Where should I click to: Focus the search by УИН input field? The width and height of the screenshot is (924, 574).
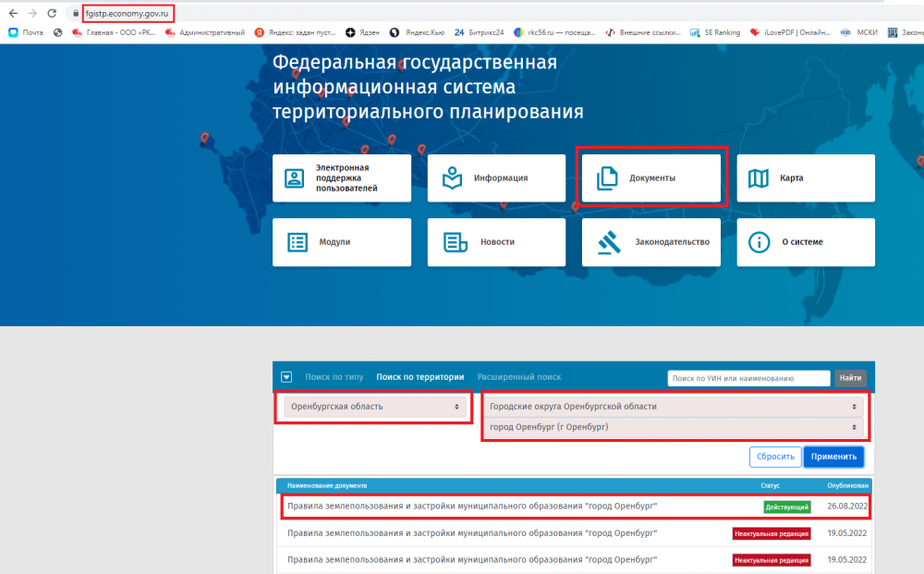click(748, 378)
